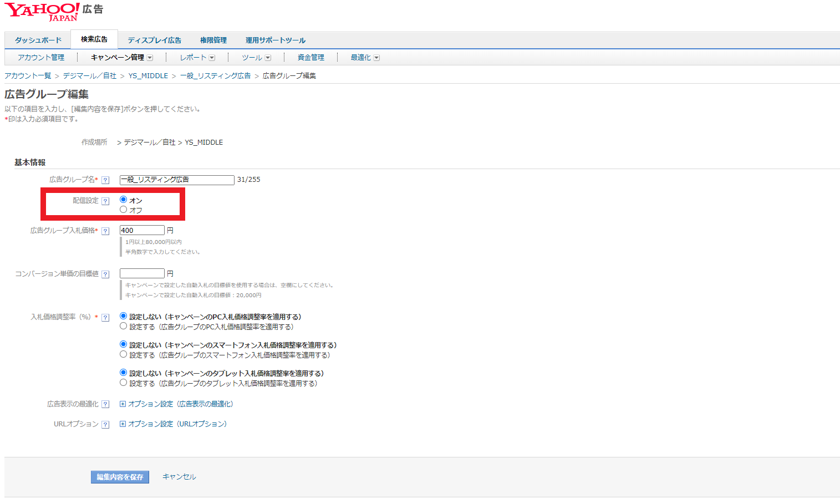
Task: Choose 設定しない for PC bid adjustment
Action: click(124, 316)
